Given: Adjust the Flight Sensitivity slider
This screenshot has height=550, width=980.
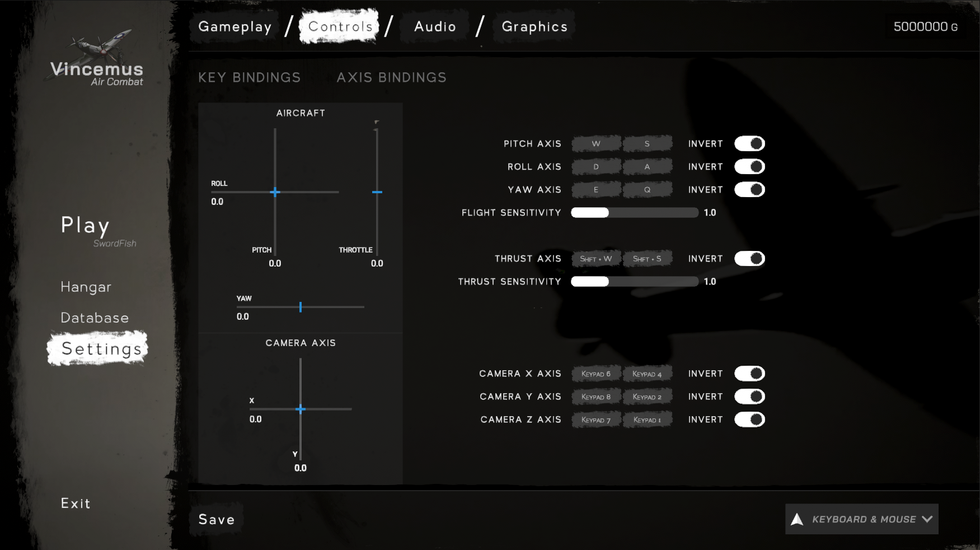Looking at the screenshot, I should (635, 213).
